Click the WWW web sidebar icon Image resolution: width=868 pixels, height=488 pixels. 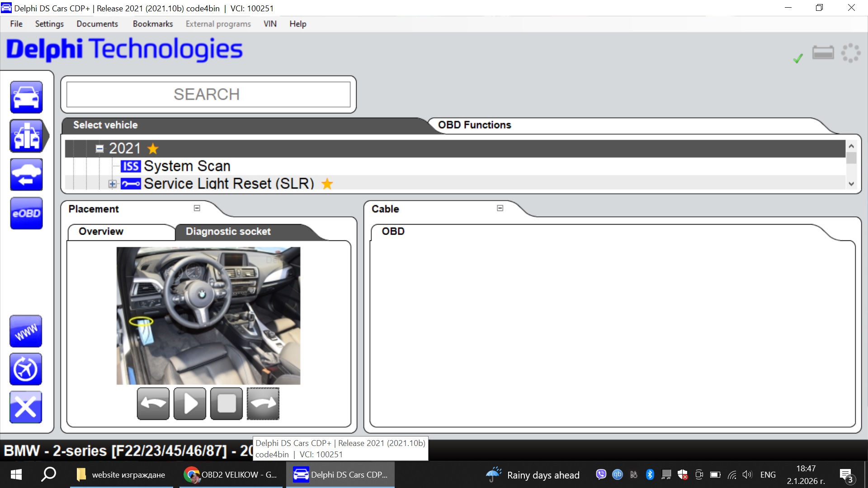coord(26,331)
